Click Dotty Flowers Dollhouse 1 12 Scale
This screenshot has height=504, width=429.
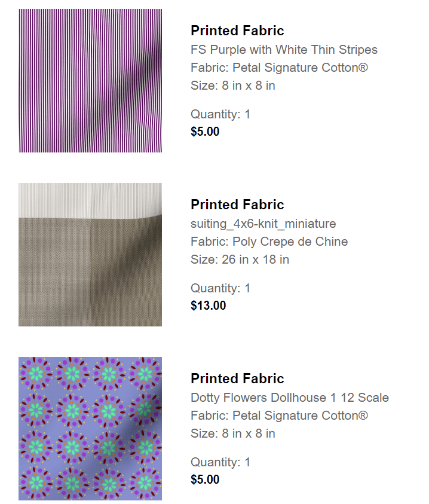(x=289, y=398)
